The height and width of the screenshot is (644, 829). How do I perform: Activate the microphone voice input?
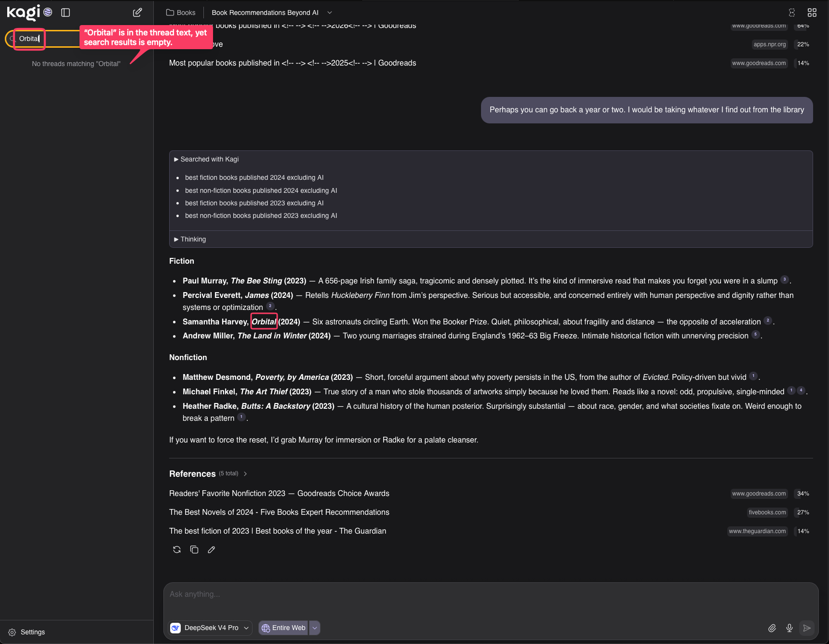click(789, 628)
